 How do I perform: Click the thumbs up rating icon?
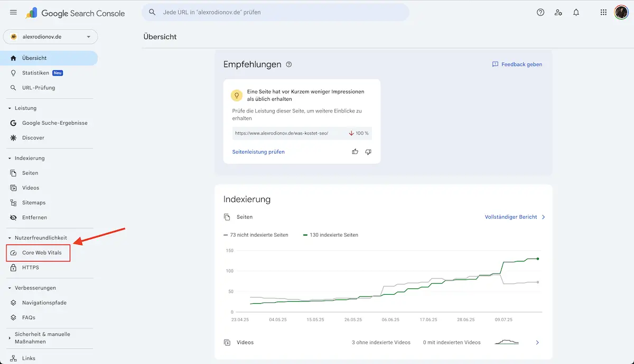(355, 152)
